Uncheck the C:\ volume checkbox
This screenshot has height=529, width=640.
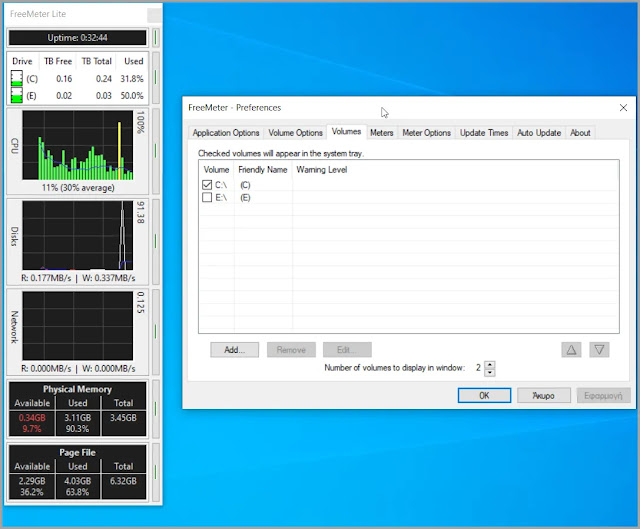[207, 185]
